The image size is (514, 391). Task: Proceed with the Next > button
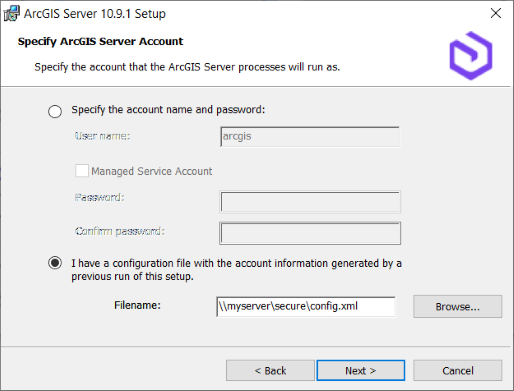[361, 370]
